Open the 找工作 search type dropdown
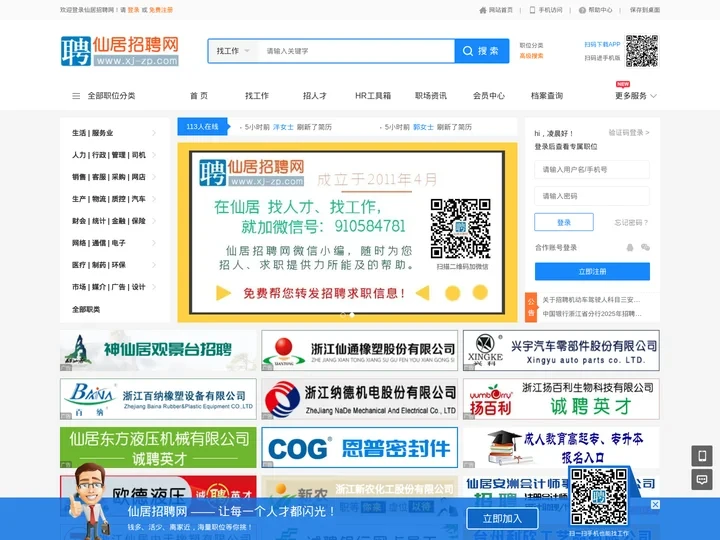Image resolution: width=720 pixels, height=540 pixels. tap(233, 51)
